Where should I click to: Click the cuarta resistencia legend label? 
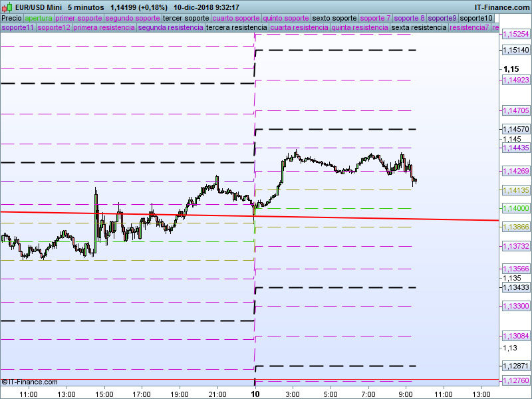pos(299,27)
